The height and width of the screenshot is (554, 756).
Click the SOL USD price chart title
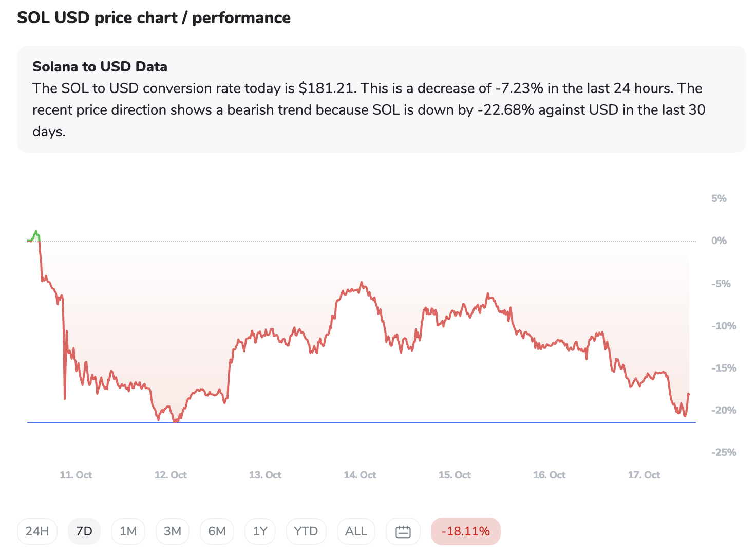tap(154, 18)
